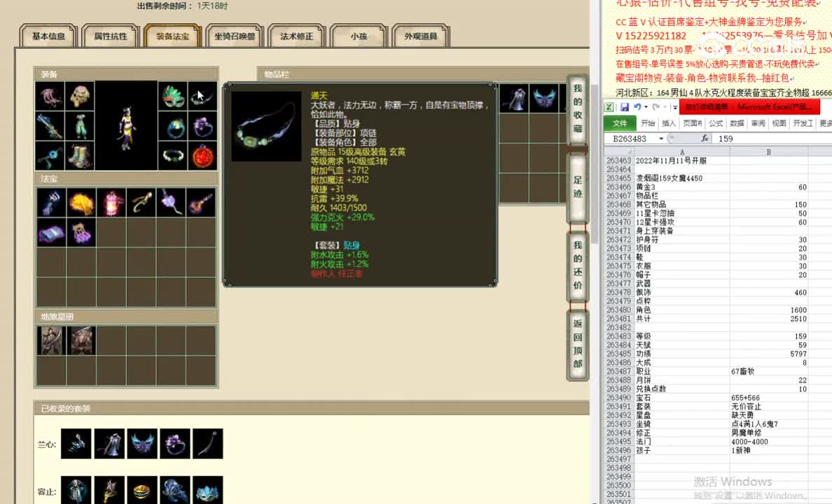832x504 pixels.
Task: Select the robe item in 兰心 set
Action: click(x=109, y=444)
